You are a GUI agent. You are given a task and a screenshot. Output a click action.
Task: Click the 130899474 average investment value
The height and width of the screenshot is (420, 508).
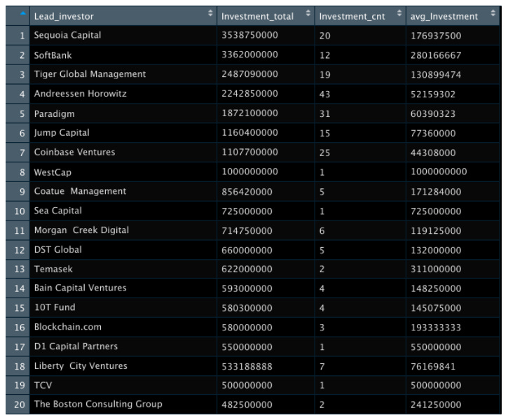[x=436, y=75]
